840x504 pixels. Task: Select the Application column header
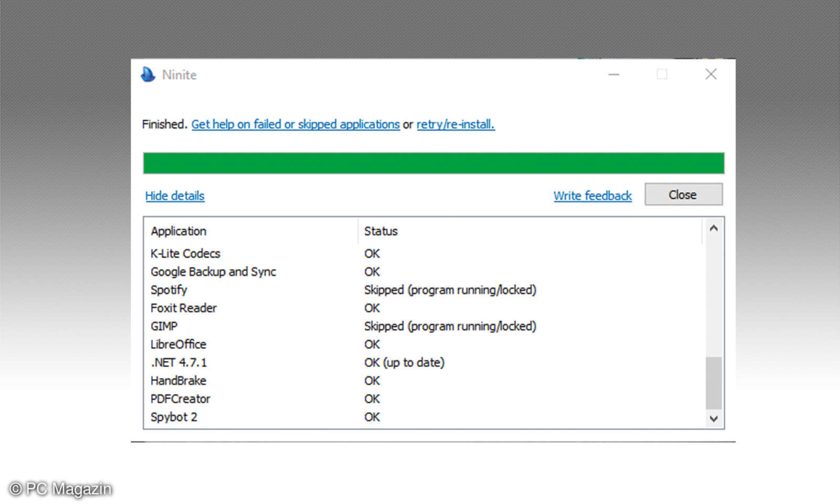178,231
